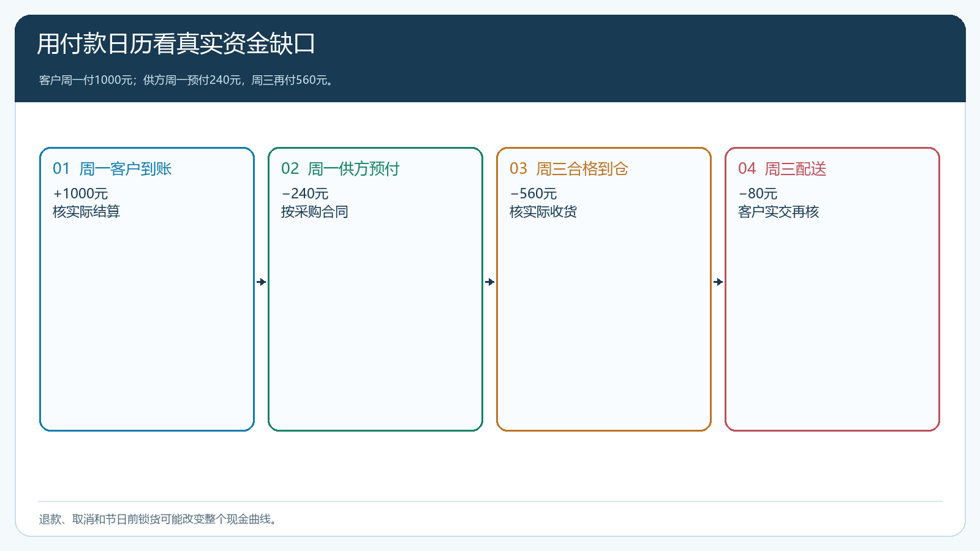
Task: Click the 核实际结算 note in card 01
Action: click(x=86, y=212)
